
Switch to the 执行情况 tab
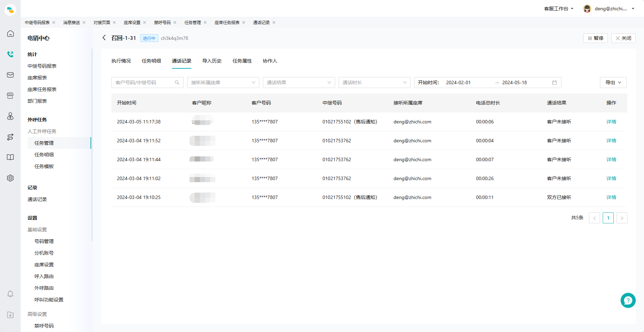coord(121,61)
